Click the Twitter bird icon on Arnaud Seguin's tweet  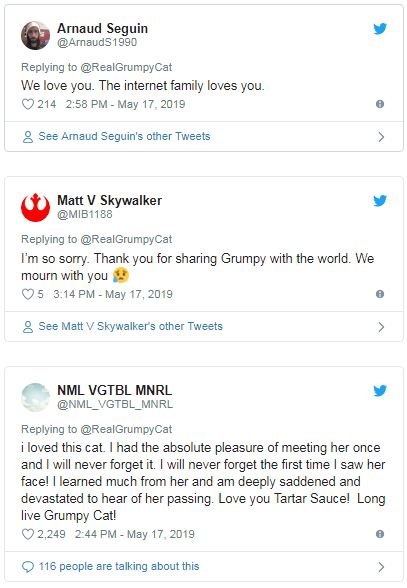(x=380, y=28)
